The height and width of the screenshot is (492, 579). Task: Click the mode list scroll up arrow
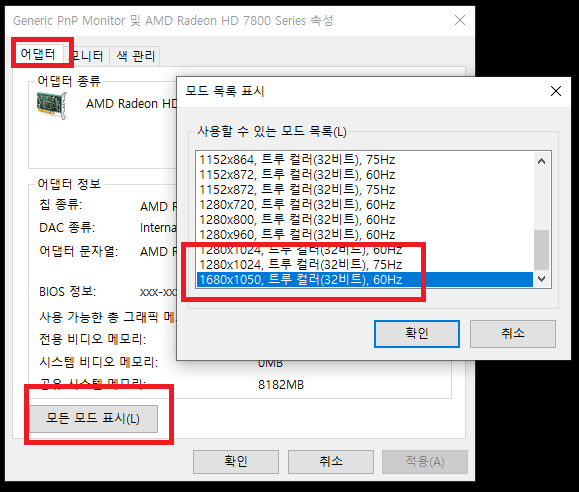click(541, 161)
